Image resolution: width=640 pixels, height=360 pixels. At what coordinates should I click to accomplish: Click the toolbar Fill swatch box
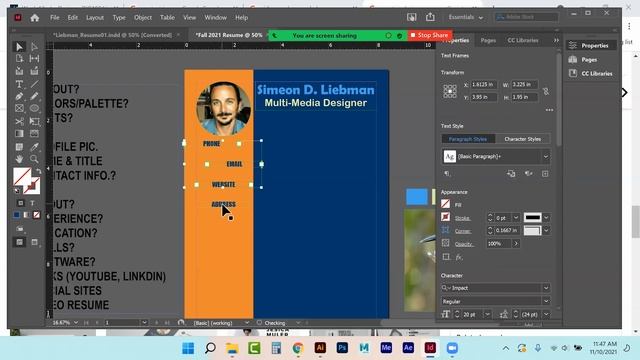coord(22,177)
